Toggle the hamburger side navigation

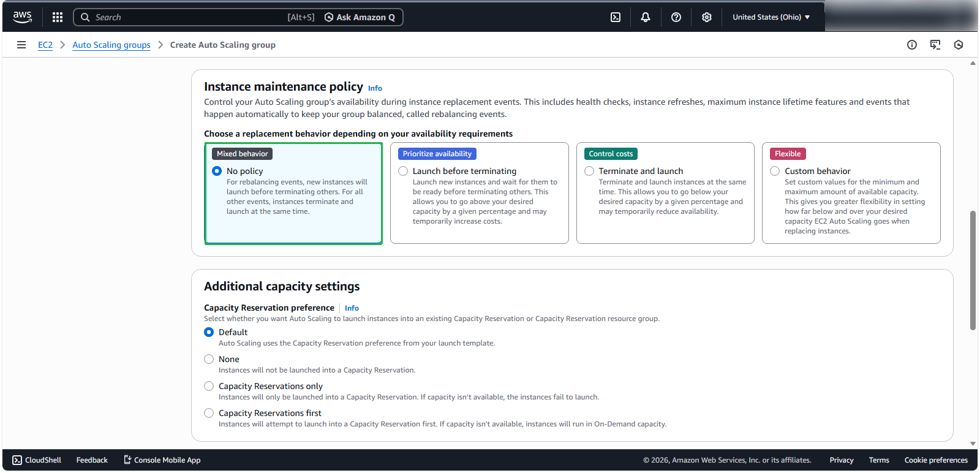pos(21,45)
